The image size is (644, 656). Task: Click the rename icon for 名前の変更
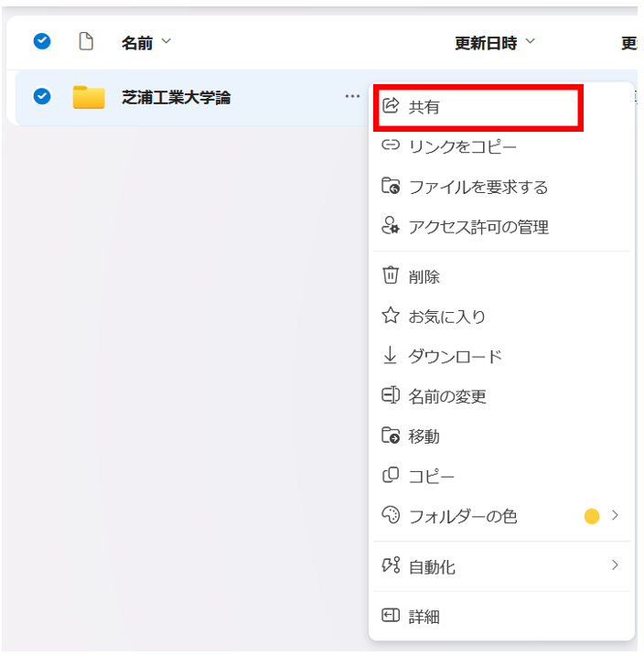tap(391, 396)
